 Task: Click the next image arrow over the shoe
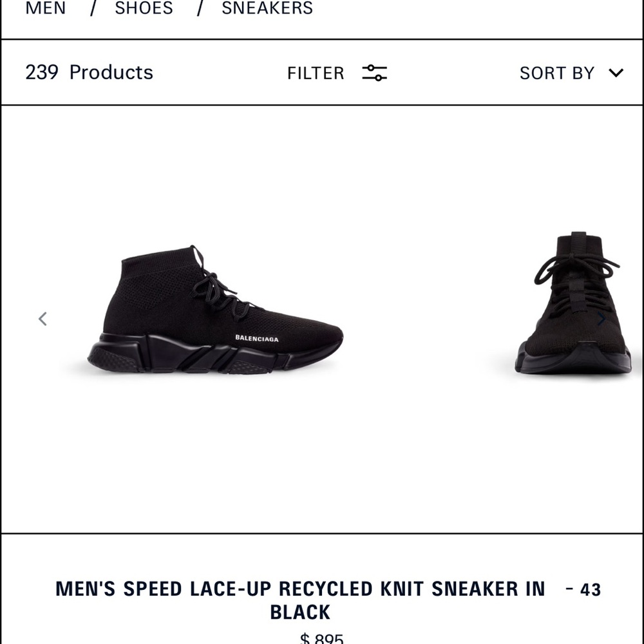coord(601,319)
